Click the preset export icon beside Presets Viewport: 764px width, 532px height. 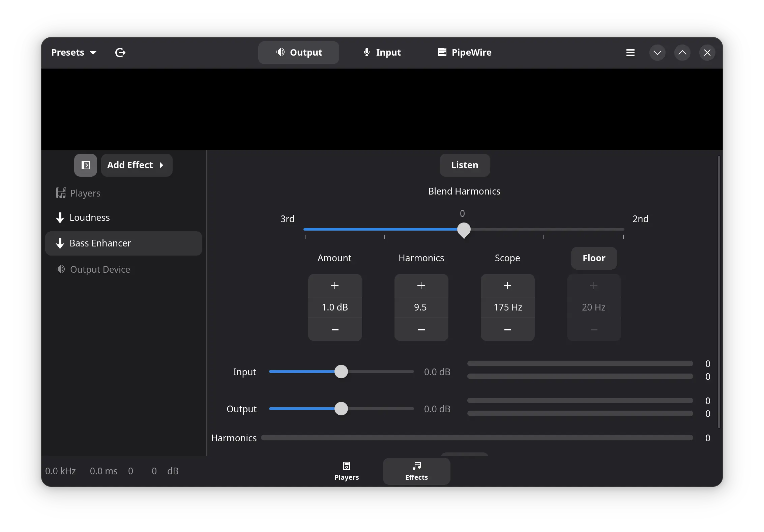tap(120, 53)
